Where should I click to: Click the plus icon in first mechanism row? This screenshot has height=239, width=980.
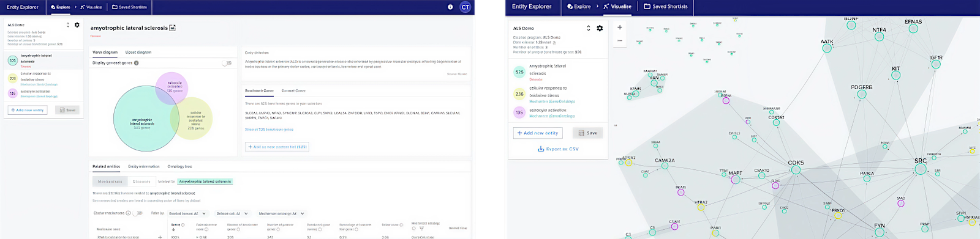[x=160, y=237]
